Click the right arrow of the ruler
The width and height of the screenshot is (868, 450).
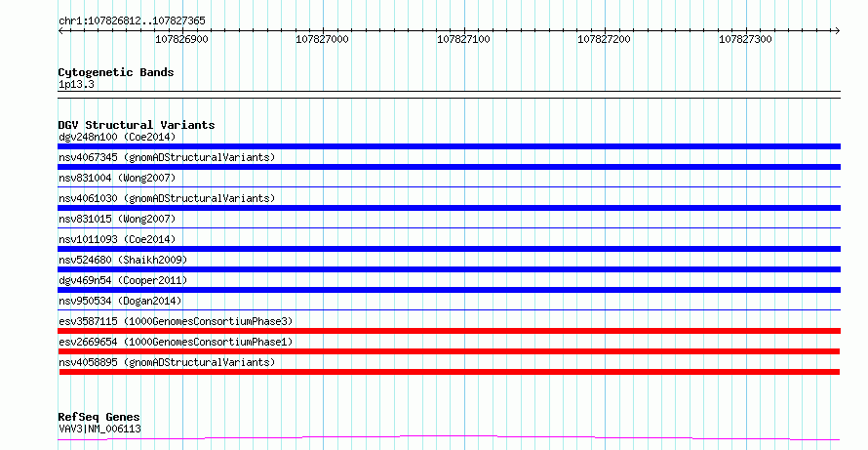click(x=838, y=31)
